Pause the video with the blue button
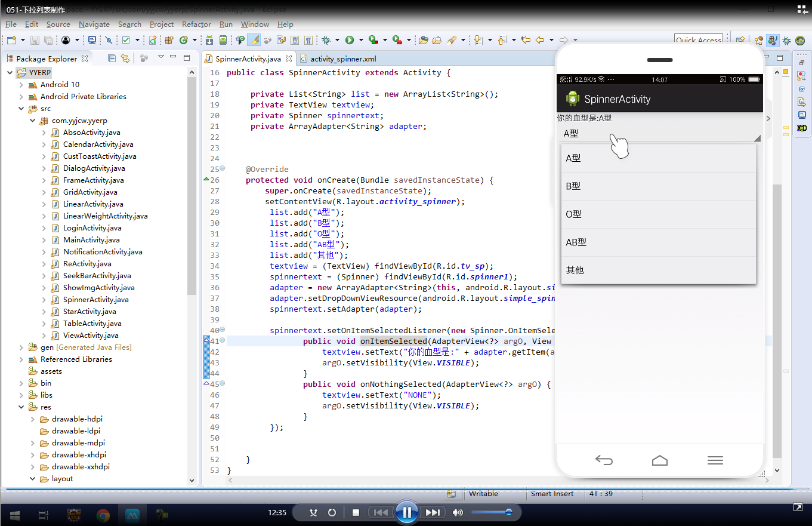The height and width of the screenshot is (526, 812). click(406, 512)
